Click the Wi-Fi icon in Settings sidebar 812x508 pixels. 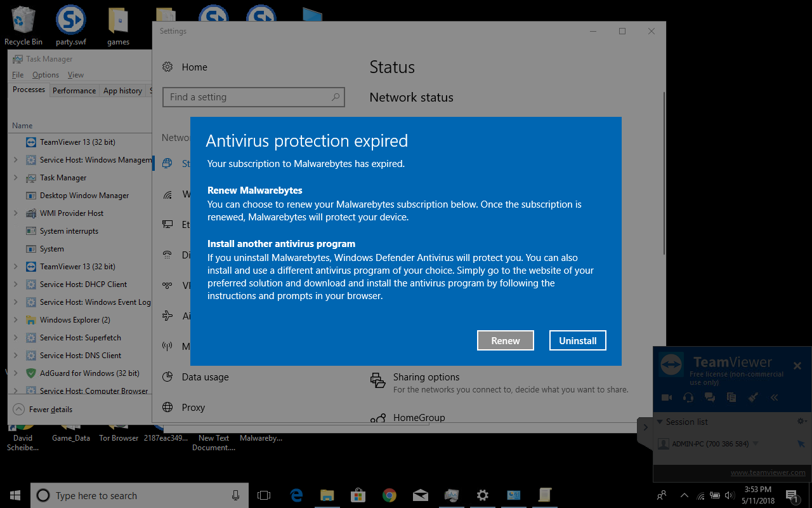167,194
